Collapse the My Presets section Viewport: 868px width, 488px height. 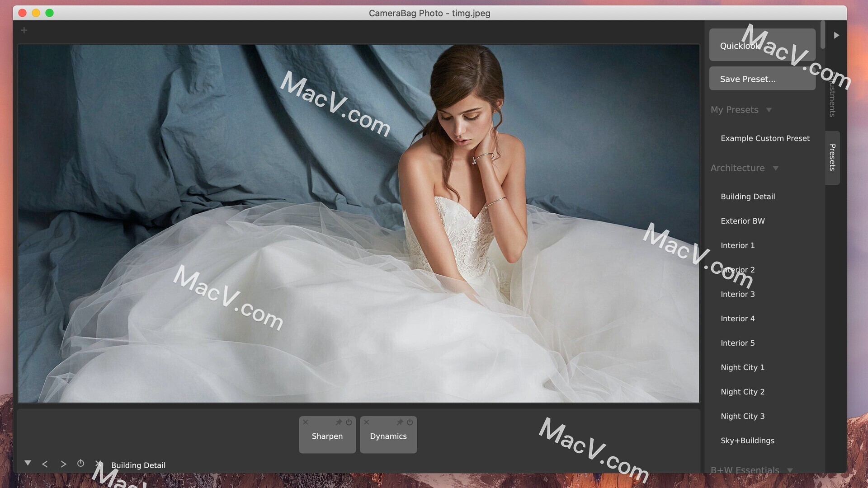[x=769, y=110]
